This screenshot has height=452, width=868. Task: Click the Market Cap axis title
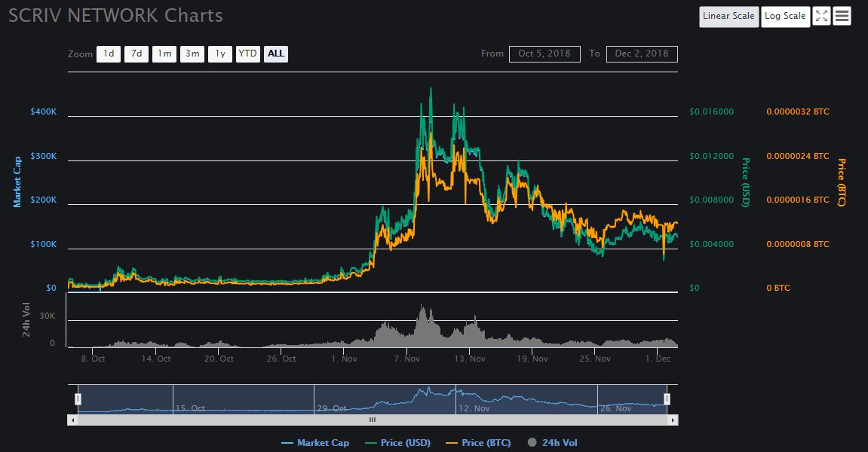click(17, 182)
